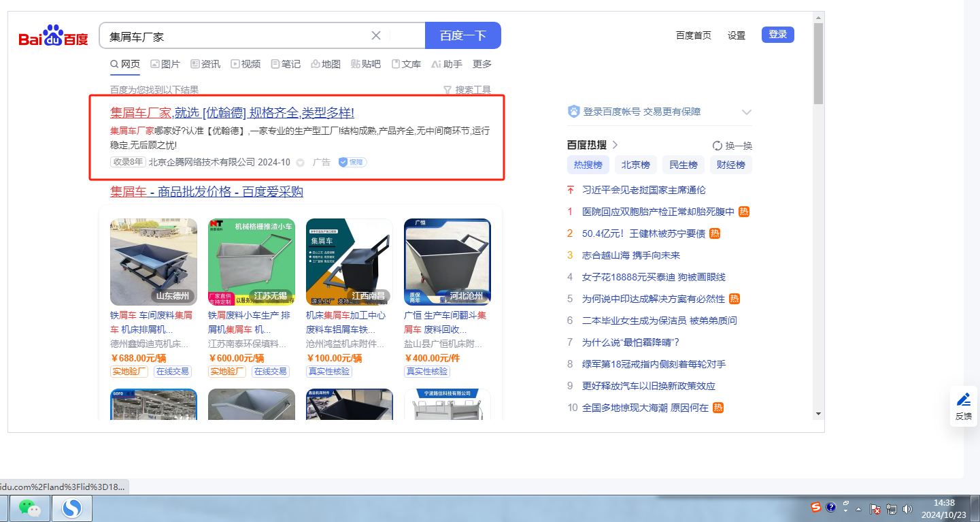Image resolution: width=980 pixels, height=522 pixels.
Task: Click the 收录8年 badge
Action: coord(128,163)
